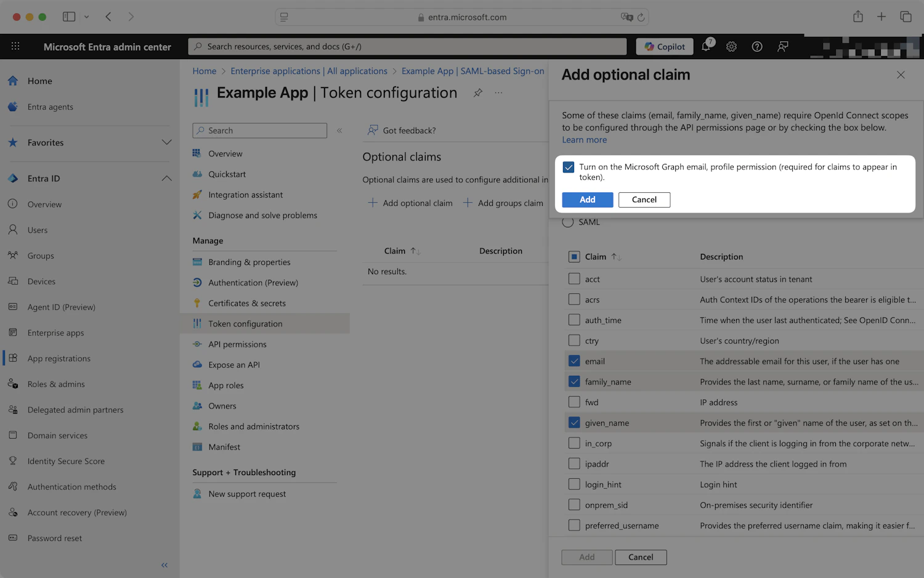The height and width of the screenshot is (578, 924).
Task: Go back in Safari
Action: point(108,17)
